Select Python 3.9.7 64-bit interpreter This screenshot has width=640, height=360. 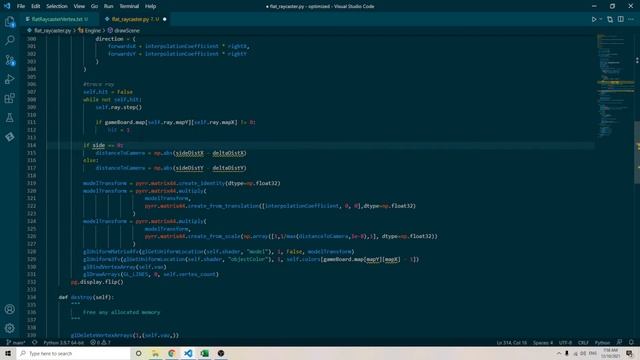coord(63,342)
